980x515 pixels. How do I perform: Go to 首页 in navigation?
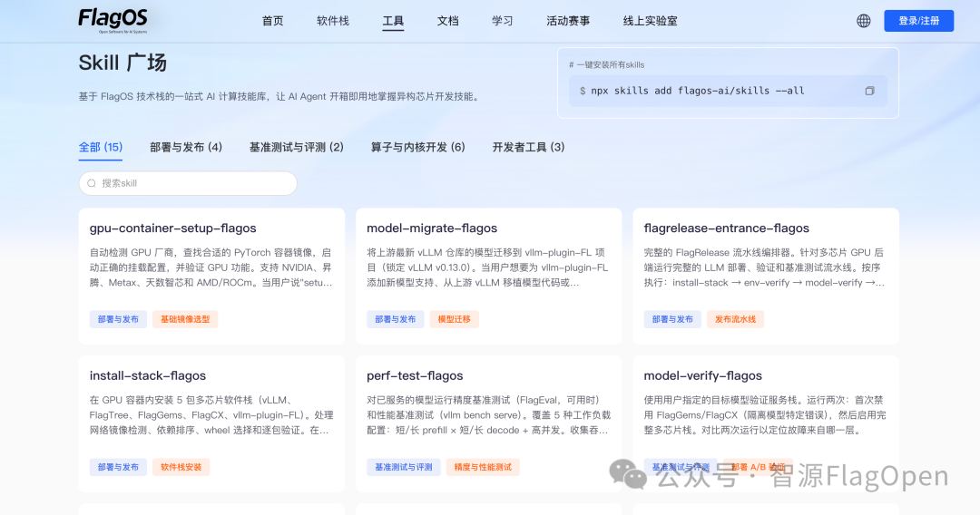[x=272, y=21]
